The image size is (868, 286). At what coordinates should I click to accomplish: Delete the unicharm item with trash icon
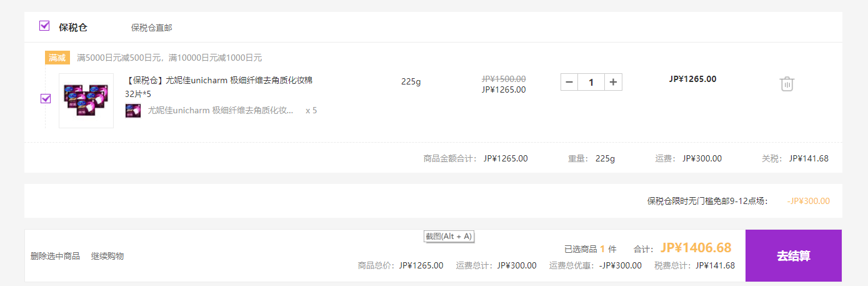[787, 84]
